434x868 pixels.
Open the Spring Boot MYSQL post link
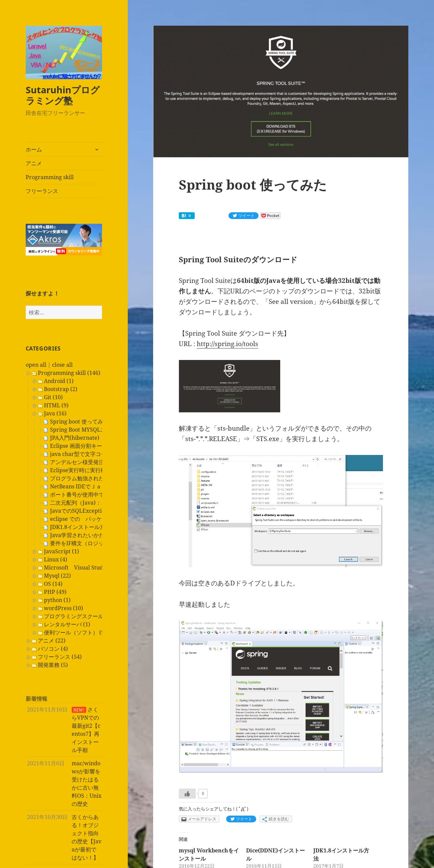76,430
